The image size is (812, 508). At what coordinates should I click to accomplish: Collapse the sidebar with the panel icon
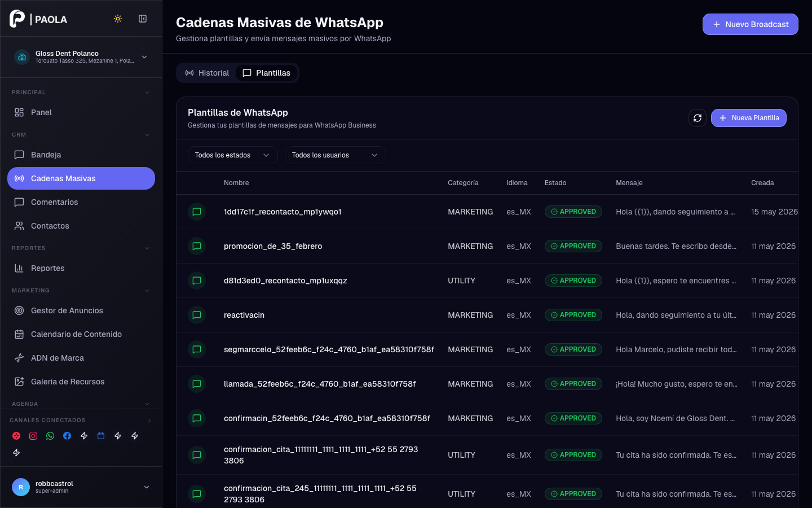click(x=143, y=19)
